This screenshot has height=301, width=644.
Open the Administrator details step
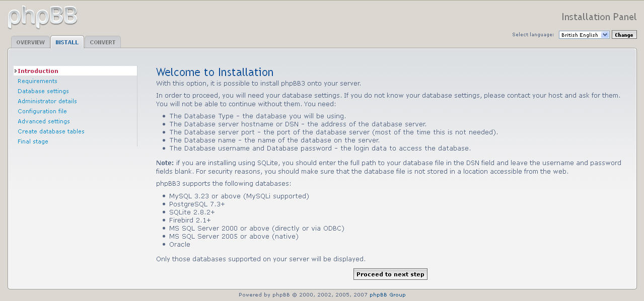point(47,101)
